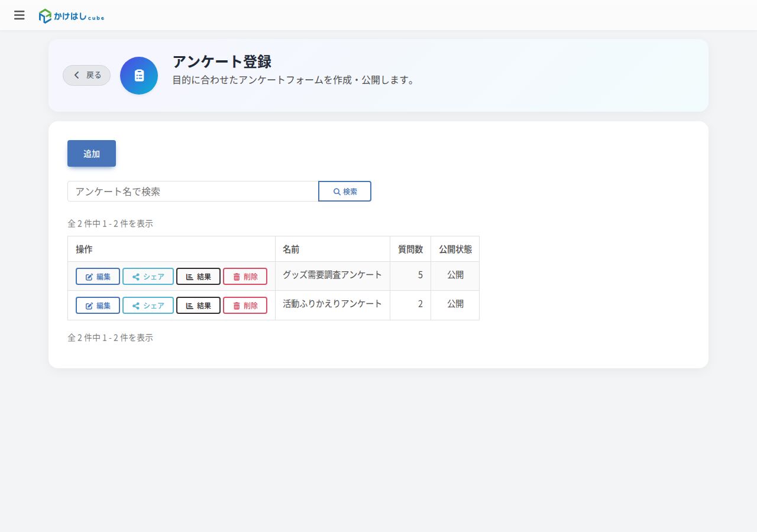This screenshot has width=757, height=532.
Task: Run the 検索 search button
Action: tap(345, 192)
